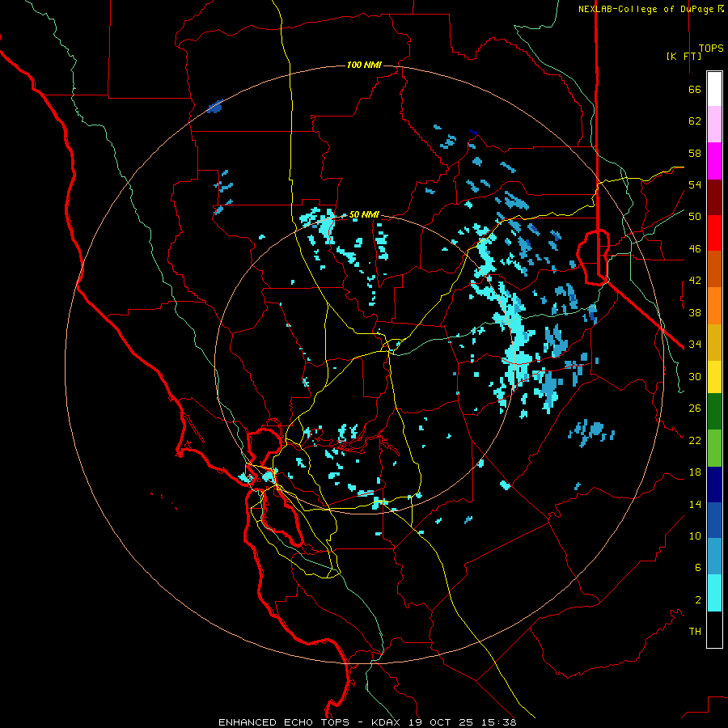Click the 50 NMI range ring label

(364, 214)
